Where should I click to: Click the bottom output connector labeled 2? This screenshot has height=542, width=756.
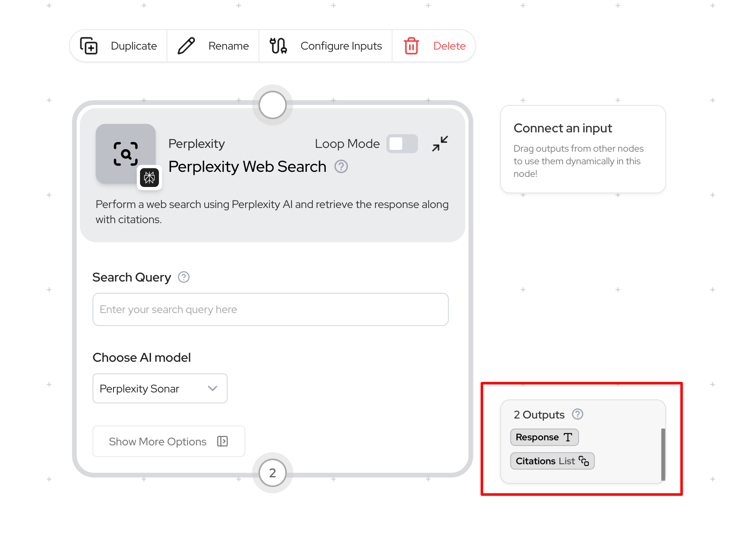tap(272, 473)
